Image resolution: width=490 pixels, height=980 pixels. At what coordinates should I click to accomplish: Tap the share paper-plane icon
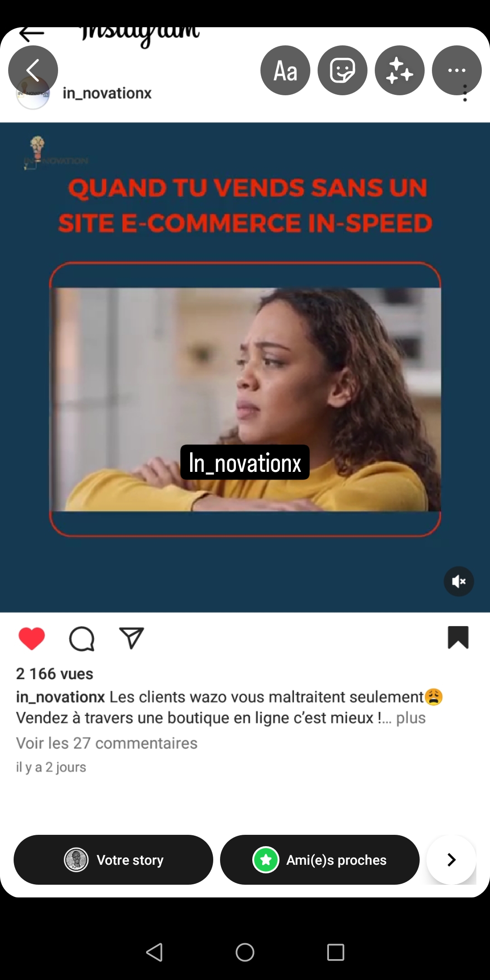coord(132,638)
